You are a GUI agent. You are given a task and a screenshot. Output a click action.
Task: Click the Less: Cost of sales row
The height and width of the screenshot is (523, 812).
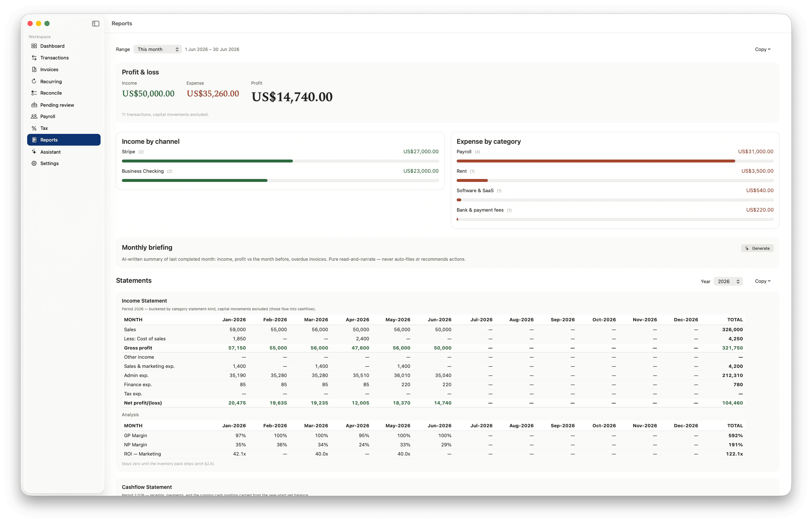(433, 339)
